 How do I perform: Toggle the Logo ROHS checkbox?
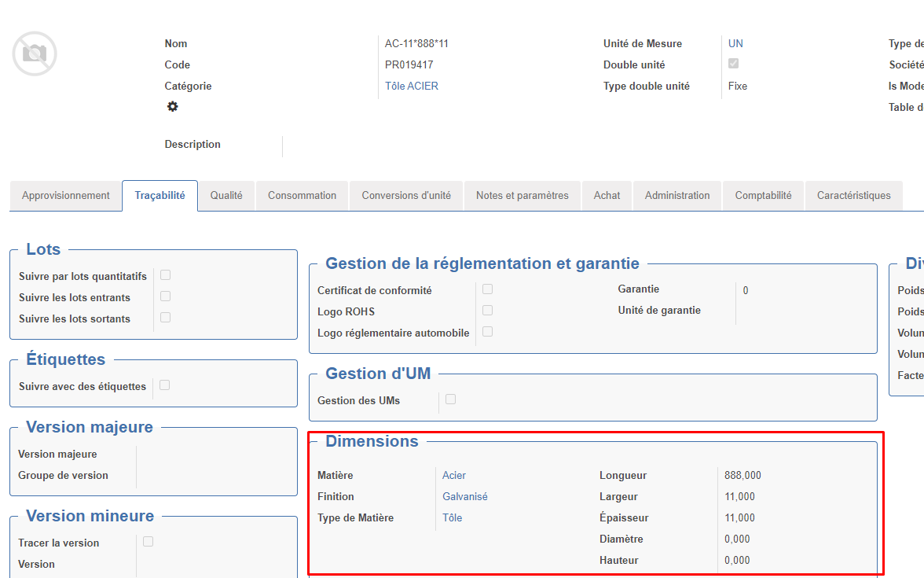(x=487, y=311)
